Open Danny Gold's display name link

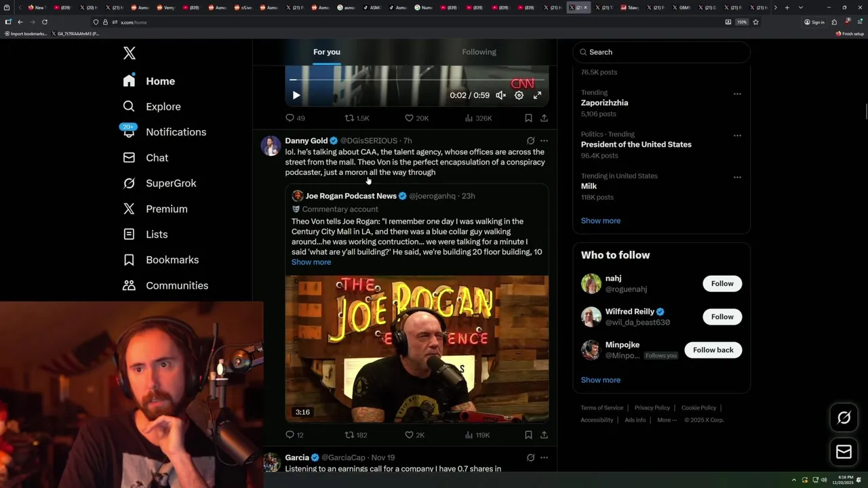point(307,141)
